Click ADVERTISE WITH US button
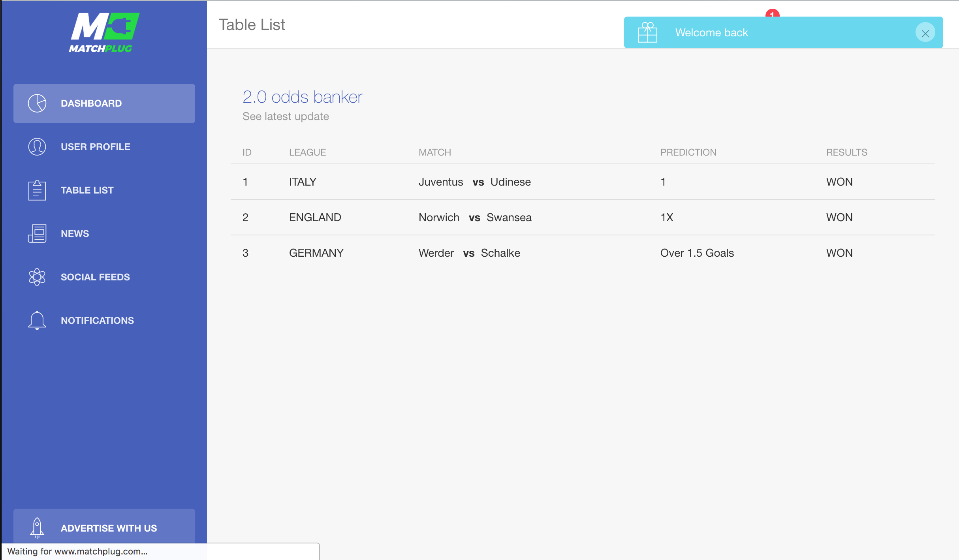This screenshot has width=959, height=560. (109, 528)
